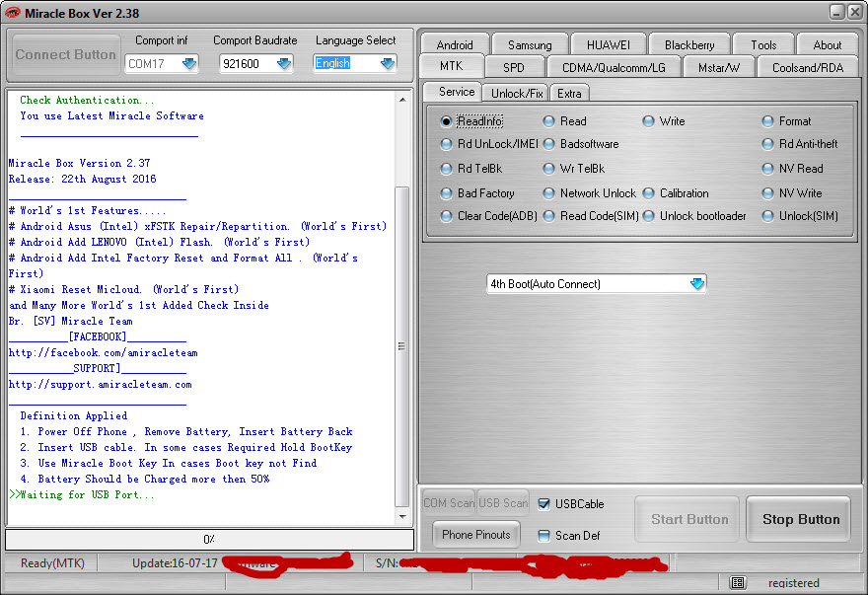This screenshot has height=595, width=868.
Task: Open the Tools tab
Action: 763,44
